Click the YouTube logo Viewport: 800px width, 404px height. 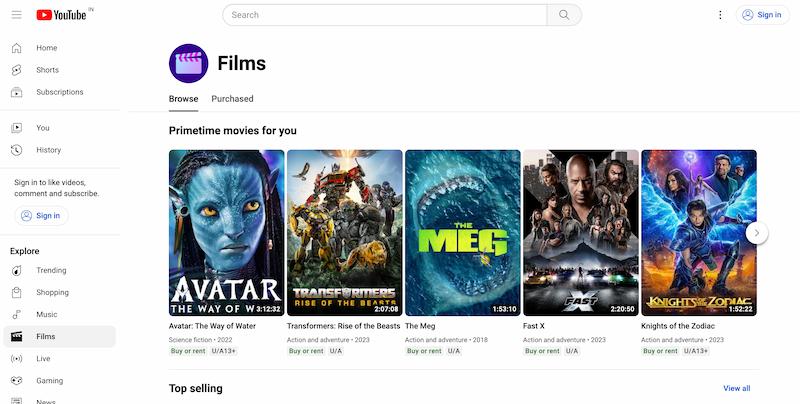61,15
